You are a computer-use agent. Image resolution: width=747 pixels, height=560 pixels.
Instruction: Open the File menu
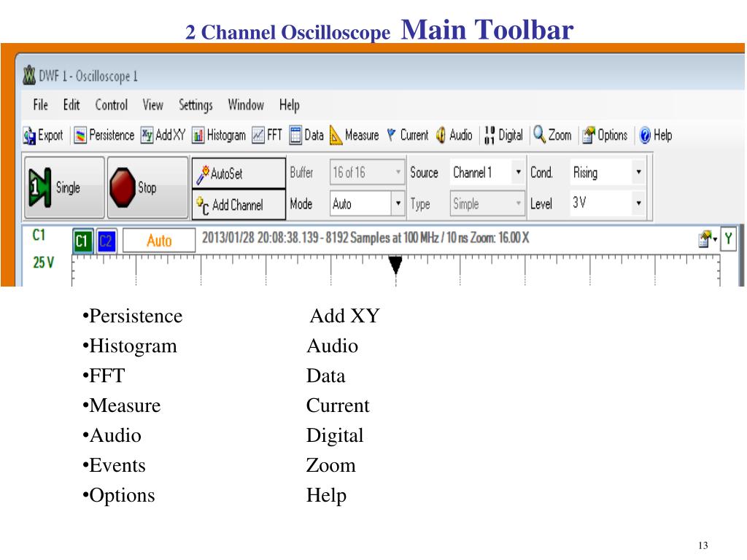(x=41, y=105)
